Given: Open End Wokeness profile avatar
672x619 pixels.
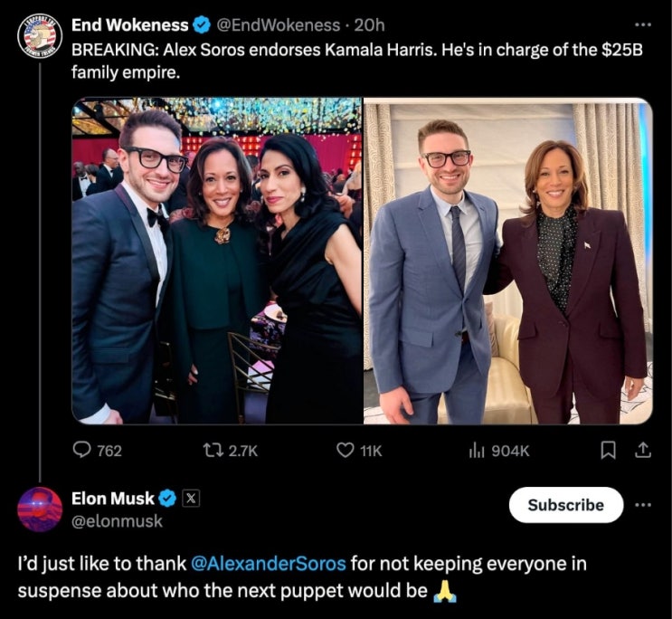Looking at the screenshot, I should [40, 38].
